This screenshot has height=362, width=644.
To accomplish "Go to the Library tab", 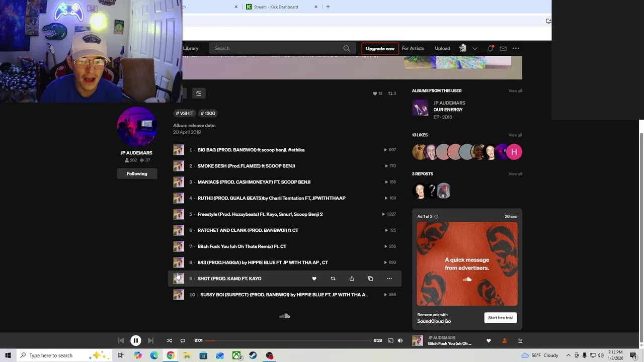I will 191,48.
